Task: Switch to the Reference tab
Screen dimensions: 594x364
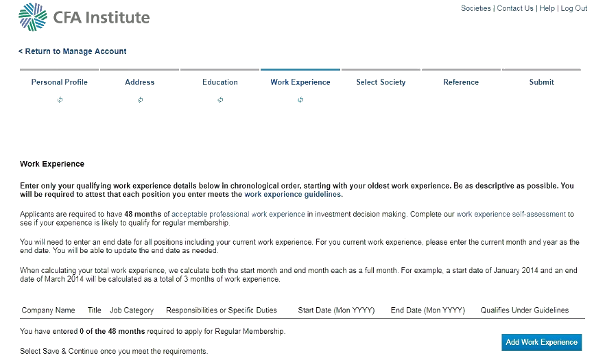Action: point(461,82)
